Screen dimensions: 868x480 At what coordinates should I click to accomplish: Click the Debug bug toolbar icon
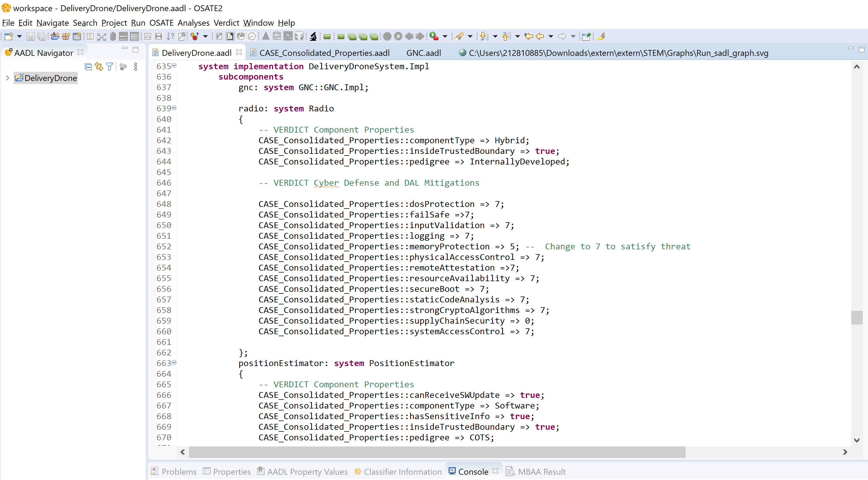coord(194,36)
